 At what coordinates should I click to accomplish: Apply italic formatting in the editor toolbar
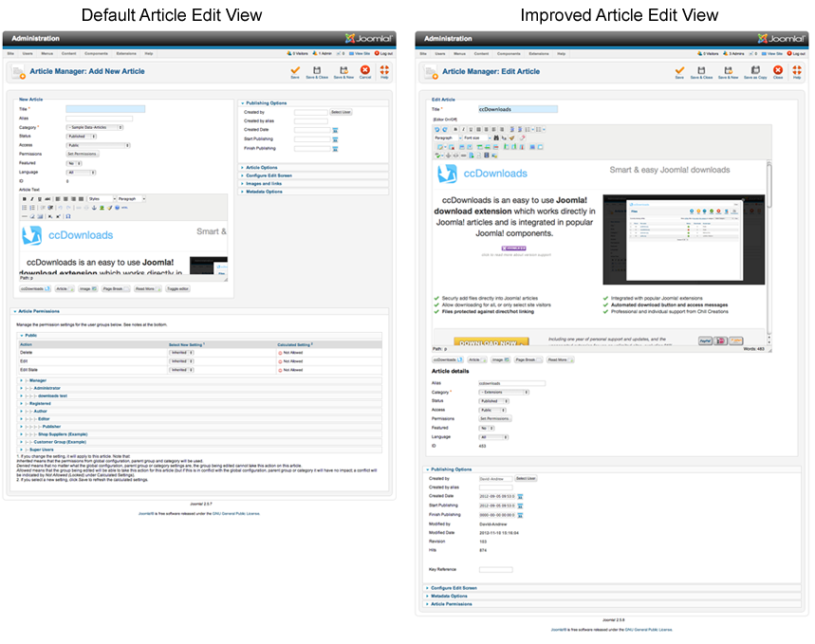point(31,199)
